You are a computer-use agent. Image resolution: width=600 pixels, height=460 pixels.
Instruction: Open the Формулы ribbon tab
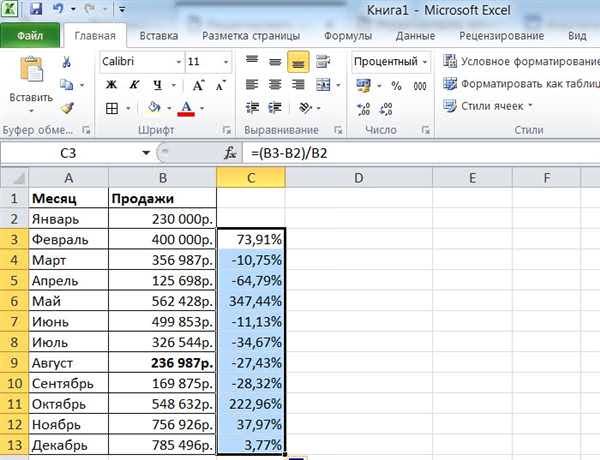click(x=348, y=36)
